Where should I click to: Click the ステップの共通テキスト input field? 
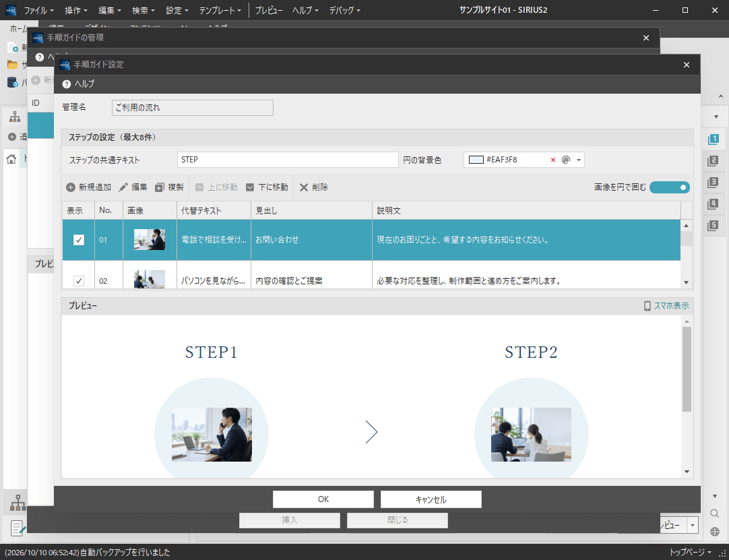(288, 160)
